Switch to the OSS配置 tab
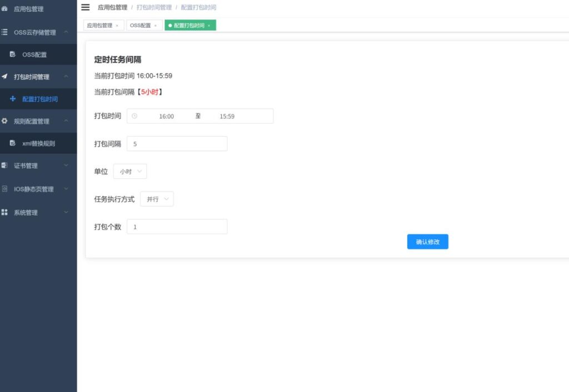Viewport: 569px width, 392px height. (140, 25)
